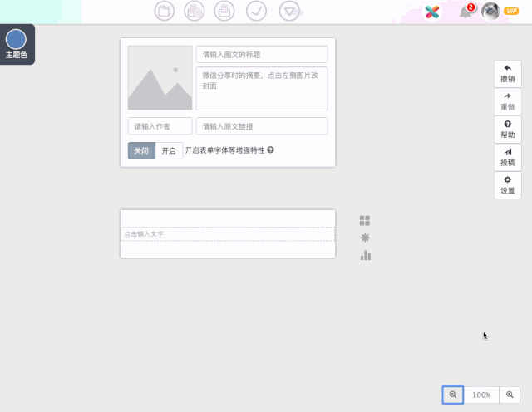
Task: Click the asterisk icon beside editor
Action: [x=365, y=238]
